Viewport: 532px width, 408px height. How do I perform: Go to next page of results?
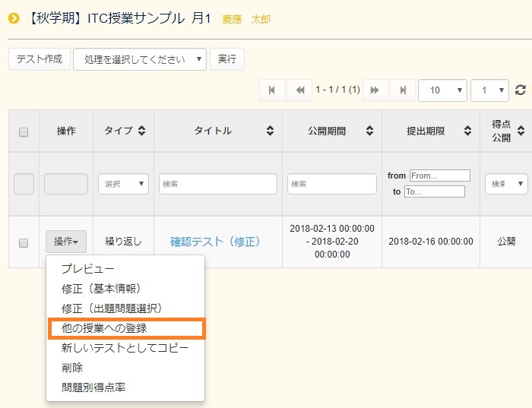(x=375, y=90)
